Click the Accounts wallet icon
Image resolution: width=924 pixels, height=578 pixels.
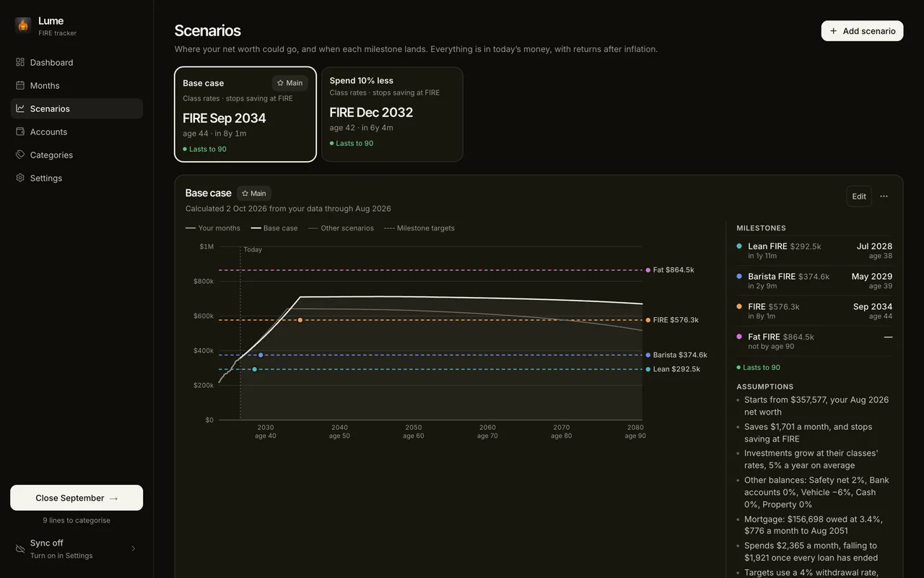click(20, 131)
